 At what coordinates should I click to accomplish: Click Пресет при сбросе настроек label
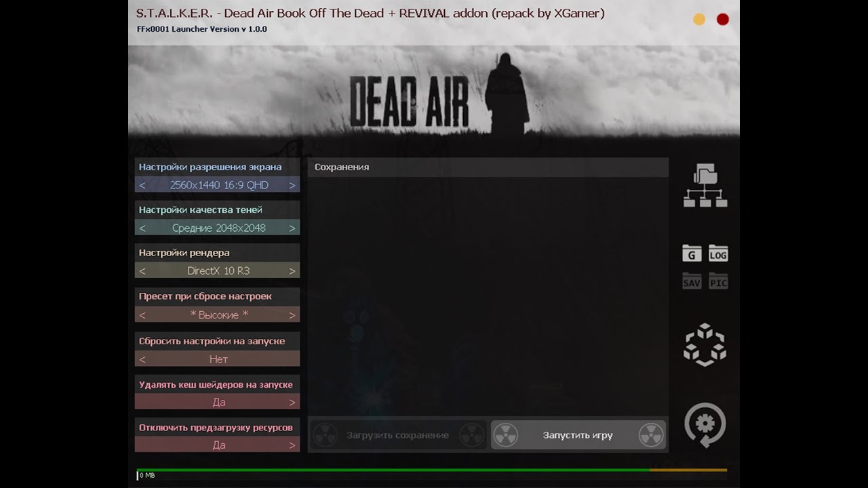pos(205,296)
